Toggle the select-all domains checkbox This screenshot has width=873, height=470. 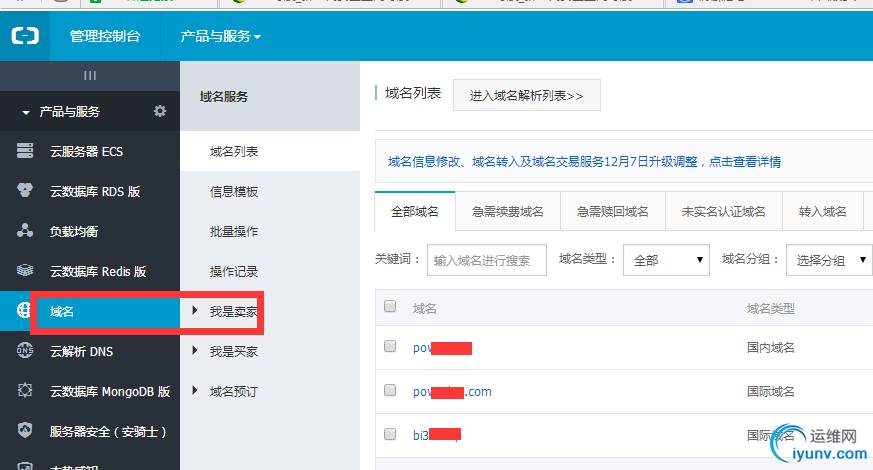(390, 306)
